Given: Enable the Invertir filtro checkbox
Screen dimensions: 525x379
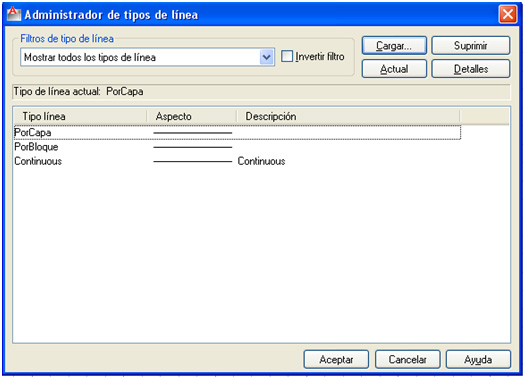Looking at the screenshot, I should pyautogui.click(x=287, y=56).
